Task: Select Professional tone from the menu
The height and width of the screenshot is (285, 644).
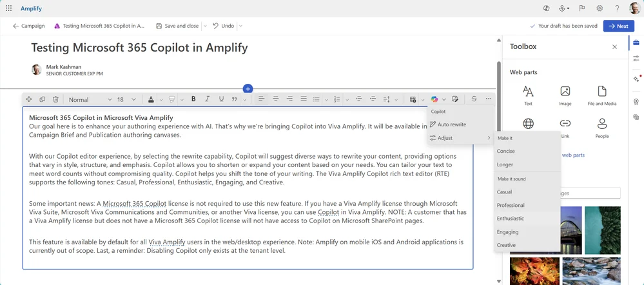Action: pyautogui.click(x=511, y=205)
